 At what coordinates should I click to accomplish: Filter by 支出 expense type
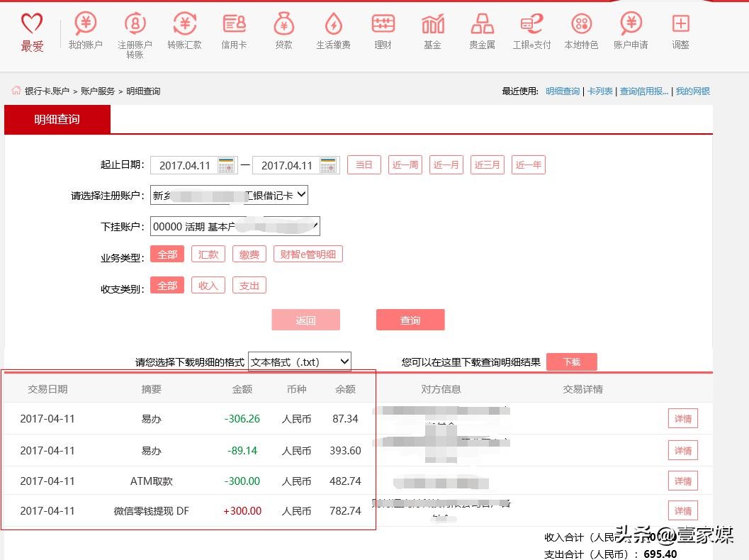(x=249, y=286)
